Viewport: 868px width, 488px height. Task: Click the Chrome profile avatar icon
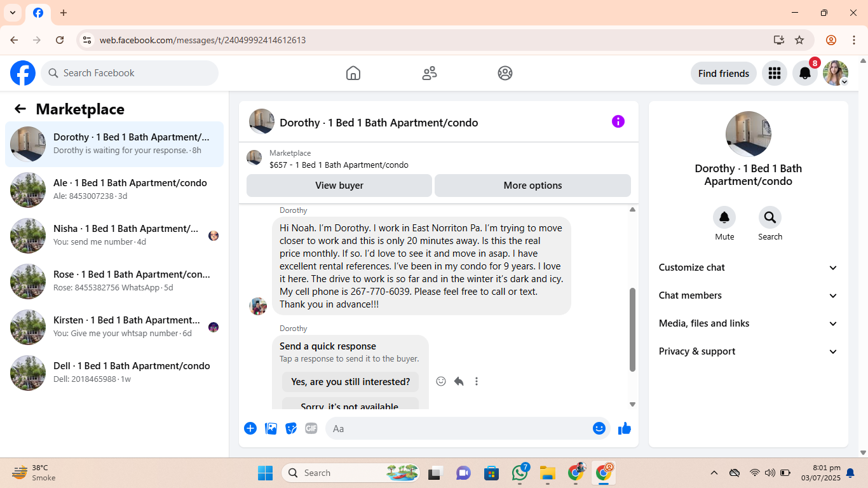(831, 40)
